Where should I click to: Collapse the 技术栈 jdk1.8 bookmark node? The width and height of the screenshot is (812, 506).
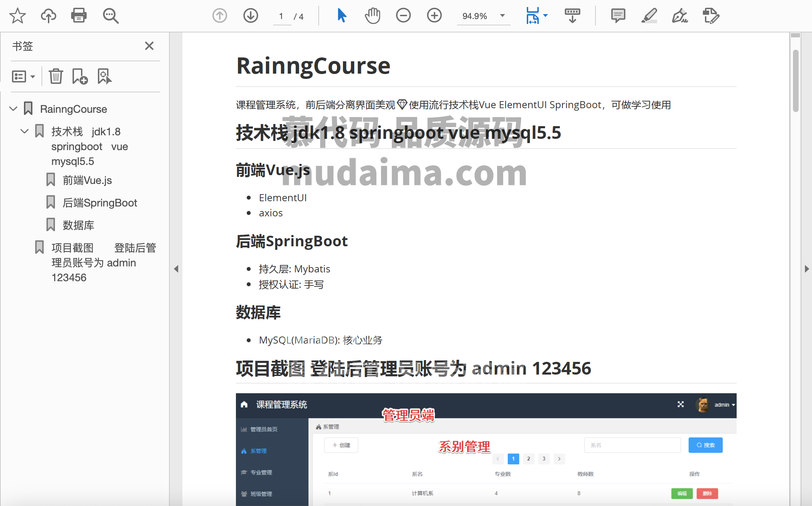(24, 131)
